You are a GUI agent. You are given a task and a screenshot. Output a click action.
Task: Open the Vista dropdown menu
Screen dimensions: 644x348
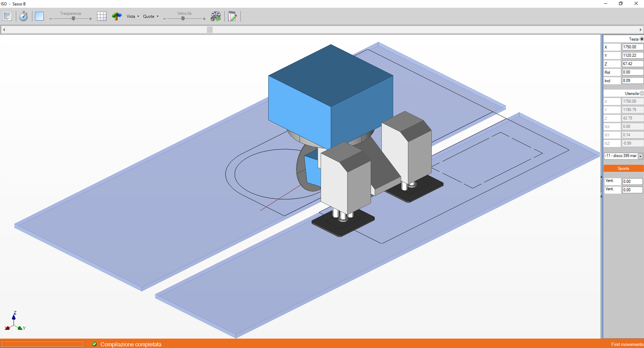(133, 16)
